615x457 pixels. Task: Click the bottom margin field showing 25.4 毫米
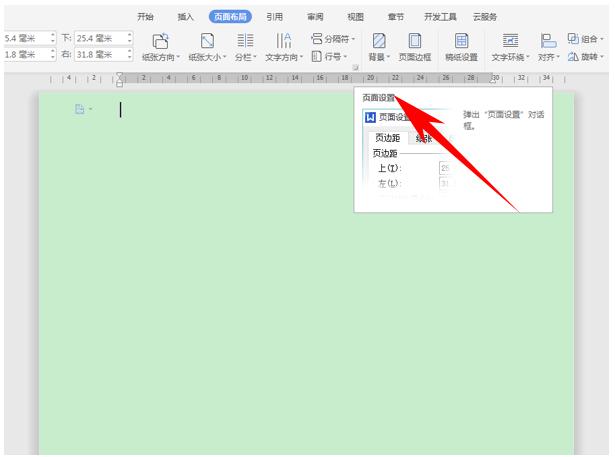(x=104, y=38)
